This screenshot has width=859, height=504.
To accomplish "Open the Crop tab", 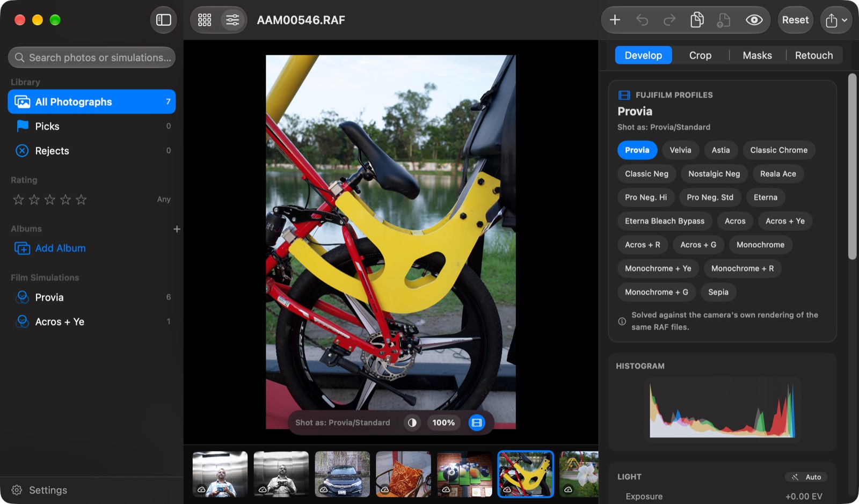I will [x=700, y=55].
